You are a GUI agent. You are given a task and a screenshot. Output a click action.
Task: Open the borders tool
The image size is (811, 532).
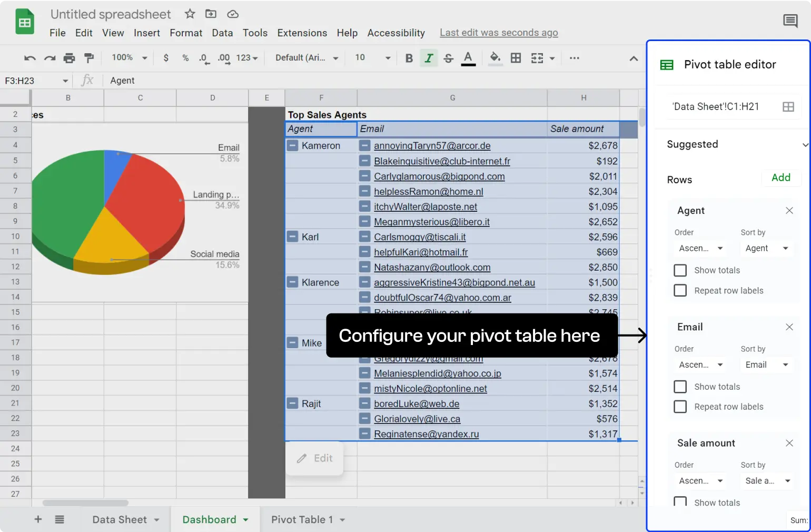tap(516, 58)
